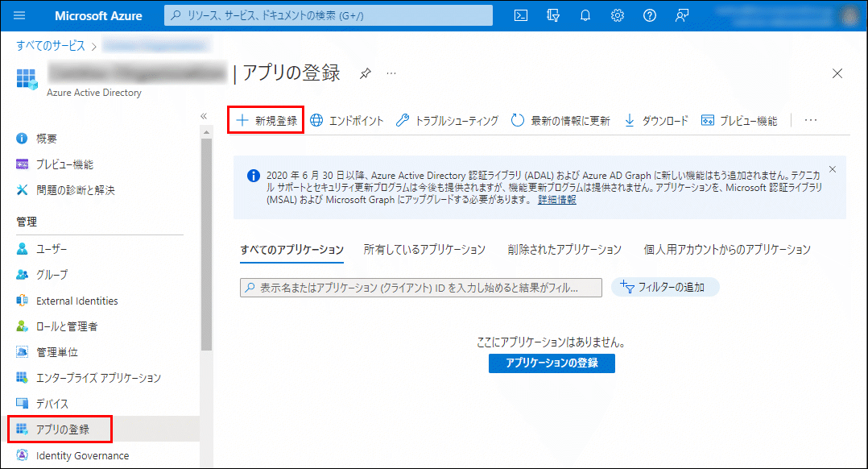The image size is (868, 469).
Task: Click 新規登録 in the toolbar
Action: [x=267, y=120]
